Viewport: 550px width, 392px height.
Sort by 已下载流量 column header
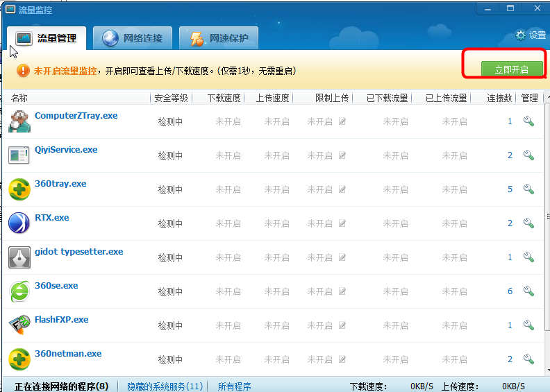[382, 98]
